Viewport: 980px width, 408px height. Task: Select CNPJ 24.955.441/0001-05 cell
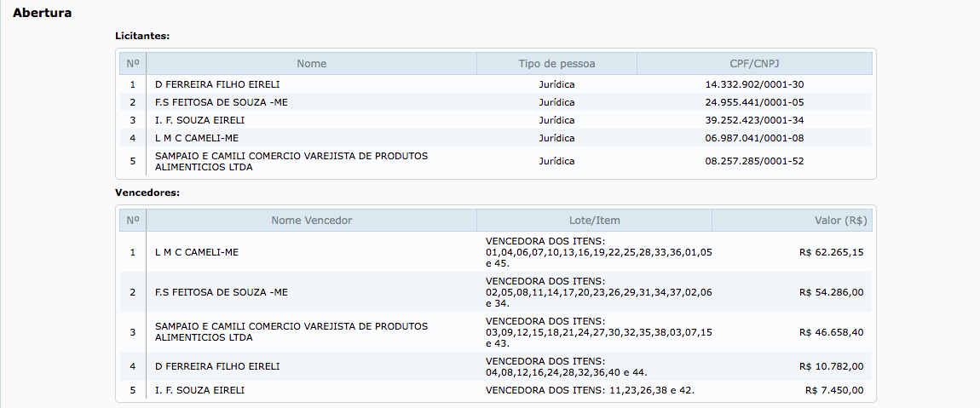pos(754,102)
